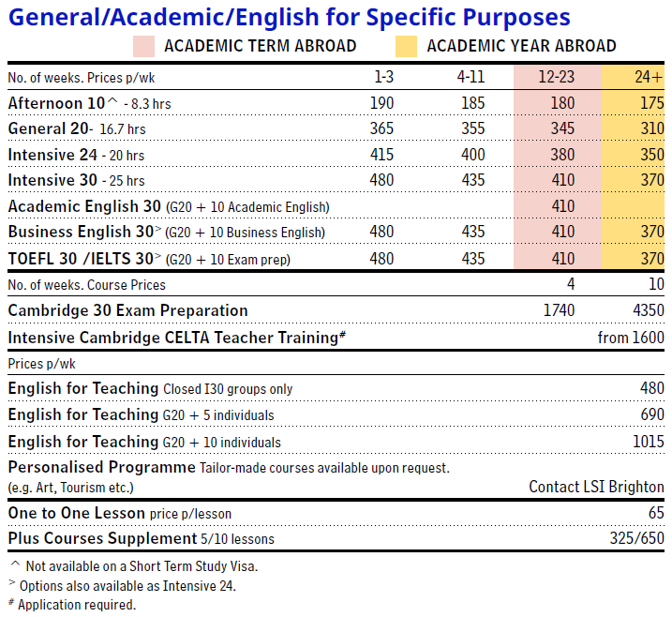The image size is (672, 617).
Task: Click the Plus Courses Supplement price 325/650
Action: 636,539
